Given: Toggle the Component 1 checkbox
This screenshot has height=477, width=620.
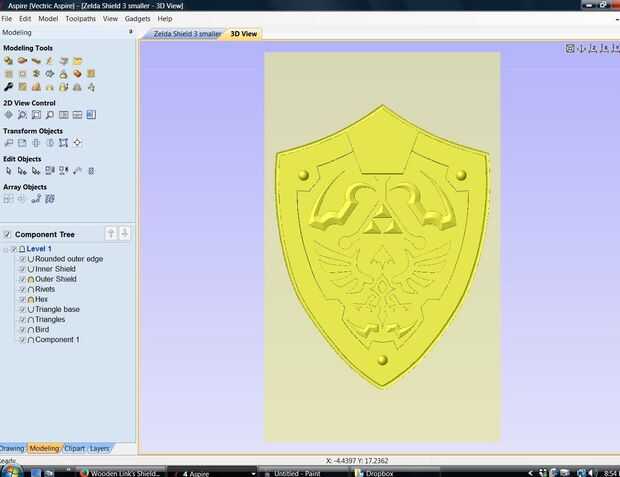Looking at the screenshot, I should [23, 340].
